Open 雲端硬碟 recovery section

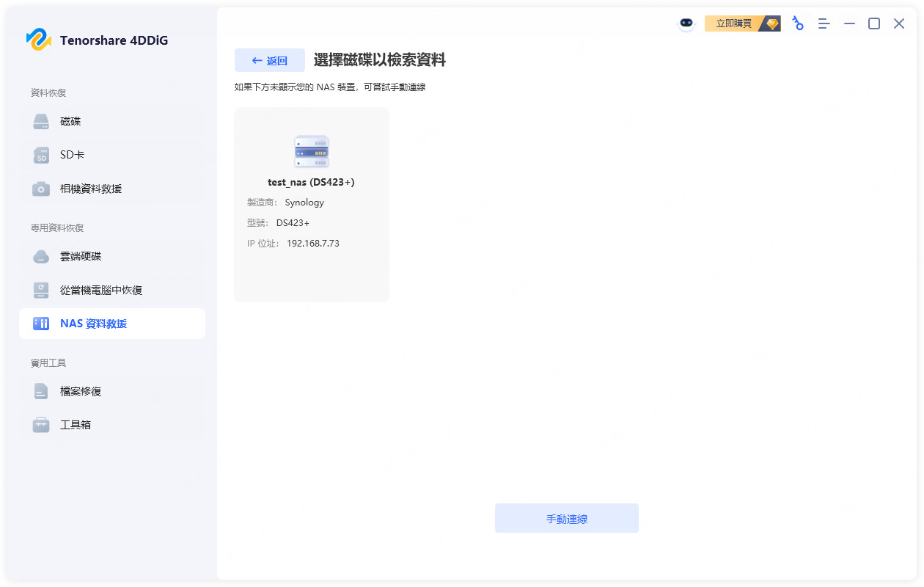[x=111, y=257]
